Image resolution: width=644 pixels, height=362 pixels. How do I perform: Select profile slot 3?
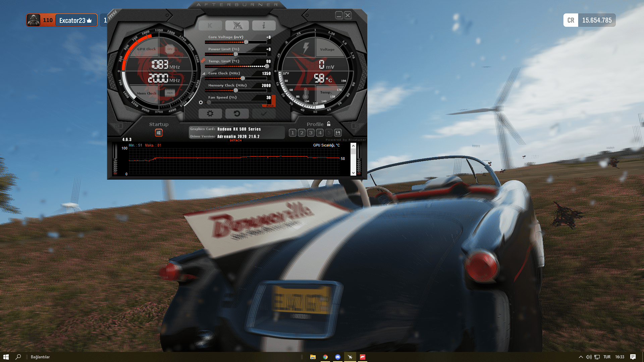[311, 133]
